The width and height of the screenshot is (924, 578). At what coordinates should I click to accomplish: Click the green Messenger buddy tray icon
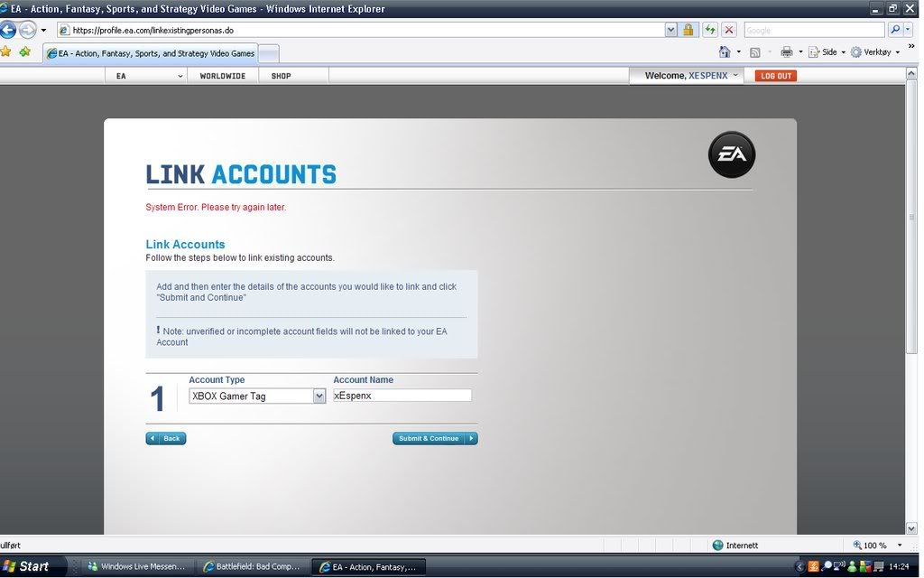coord(852,567)
